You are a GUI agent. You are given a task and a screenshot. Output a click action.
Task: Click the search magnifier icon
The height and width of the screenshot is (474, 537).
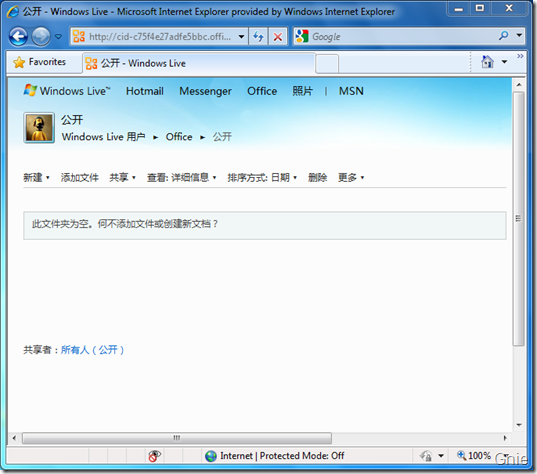coord(503,36)
